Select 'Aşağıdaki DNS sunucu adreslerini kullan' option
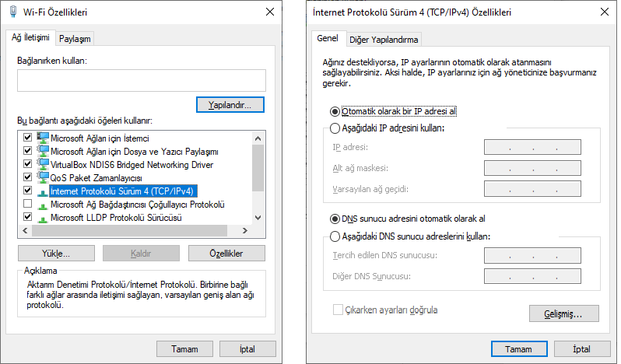 coord(335,236)
